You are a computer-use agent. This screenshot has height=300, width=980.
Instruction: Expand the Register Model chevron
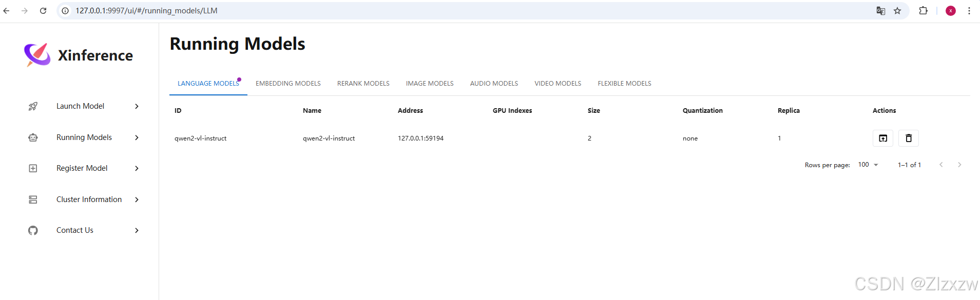pos(137,168)
